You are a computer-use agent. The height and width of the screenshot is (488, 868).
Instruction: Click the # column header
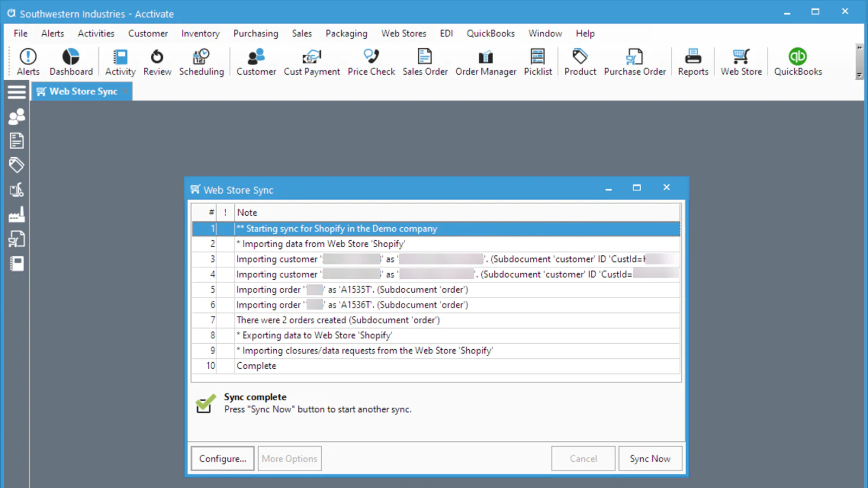pyautogui.click(x=204, y=213)
